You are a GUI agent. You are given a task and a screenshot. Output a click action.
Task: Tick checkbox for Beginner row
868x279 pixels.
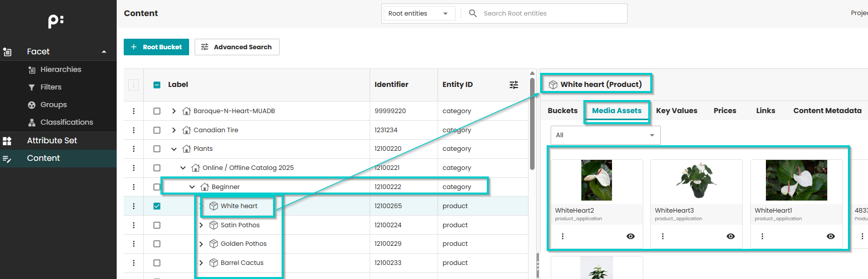coord(157,187)
